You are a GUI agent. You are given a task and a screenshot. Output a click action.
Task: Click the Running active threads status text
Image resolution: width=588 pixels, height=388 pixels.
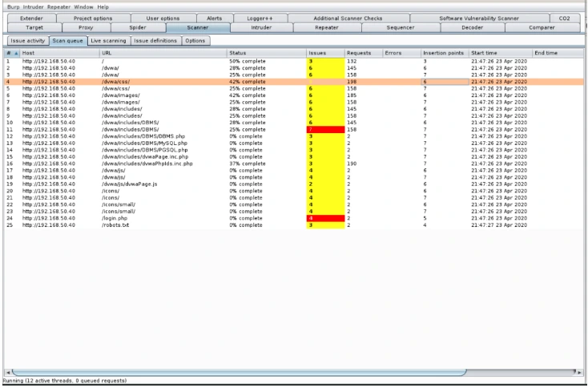coord(65,381)
